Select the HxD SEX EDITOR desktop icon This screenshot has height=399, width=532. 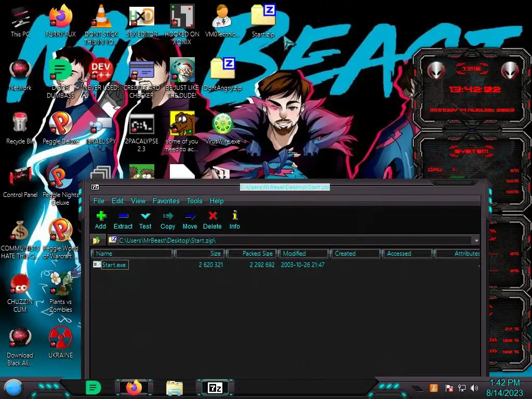pyautogui.click(x=141, y=21)
